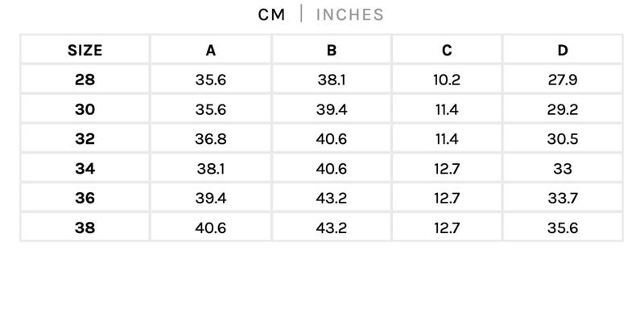Click the 33 value for size 34
This screenshot has width=644, height=324.
(x=563, y=169)
